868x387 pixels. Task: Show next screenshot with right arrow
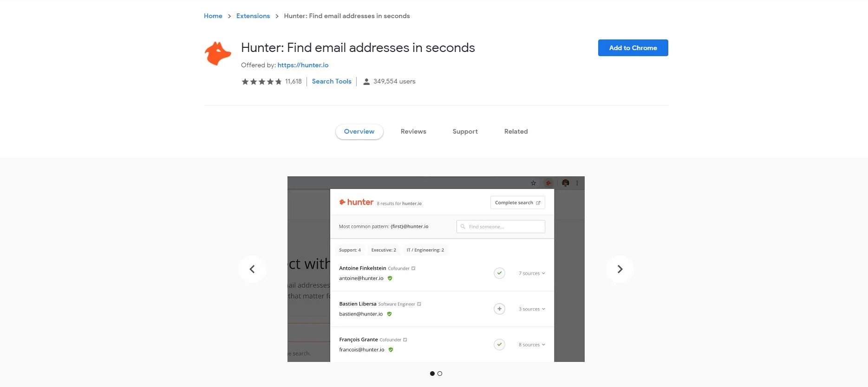[x=620, y=269]
